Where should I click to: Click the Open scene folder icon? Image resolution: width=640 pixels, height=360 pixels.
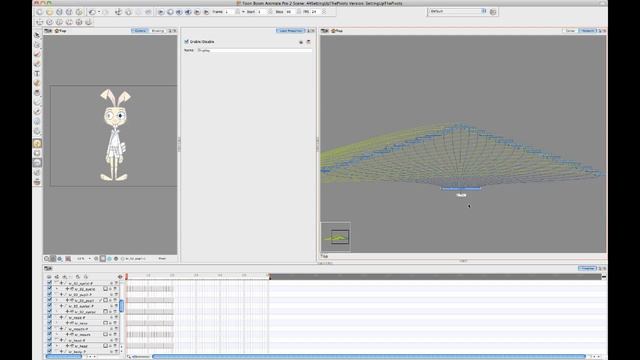(49, 12)
